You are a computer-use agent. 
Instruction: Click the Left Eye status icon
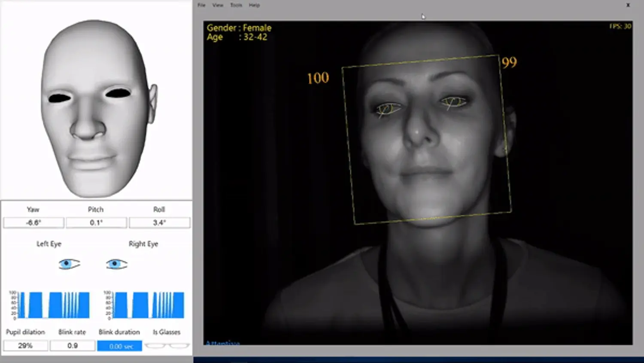70,264
